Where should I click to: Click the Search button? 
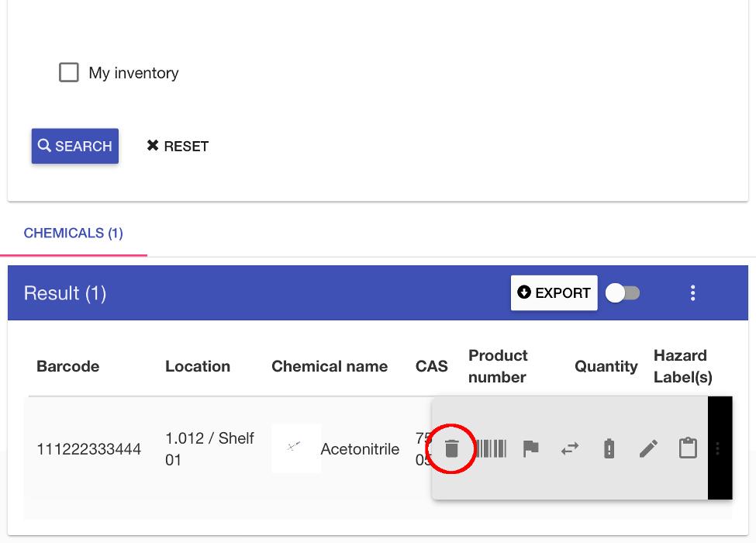click(75, 146)
